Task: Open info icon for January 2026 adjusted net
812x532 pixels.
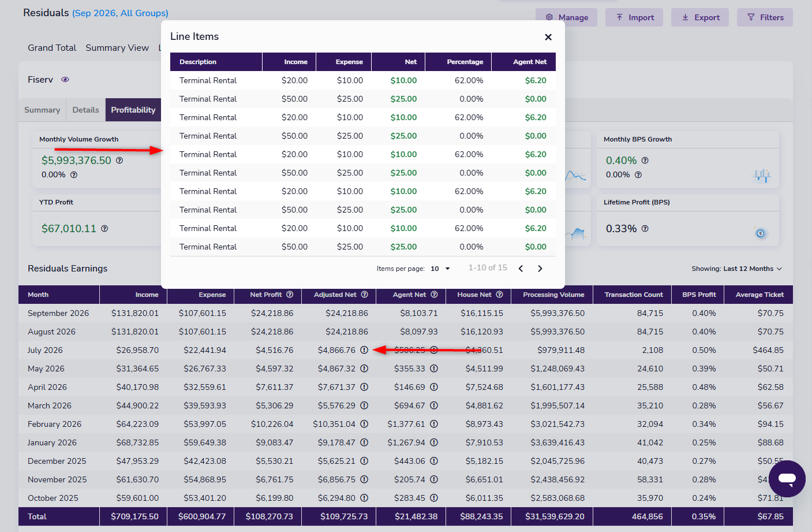Action: click(x=364, y=442)
